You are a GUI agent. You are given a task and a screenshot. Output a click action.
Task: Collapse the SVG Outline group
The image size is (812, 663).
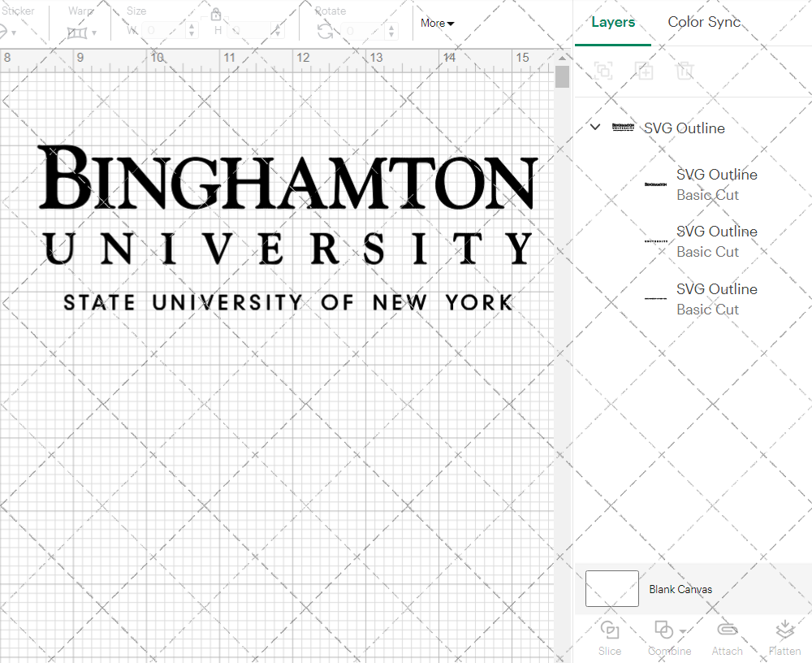pyautogui.click(x=594, y=127)
